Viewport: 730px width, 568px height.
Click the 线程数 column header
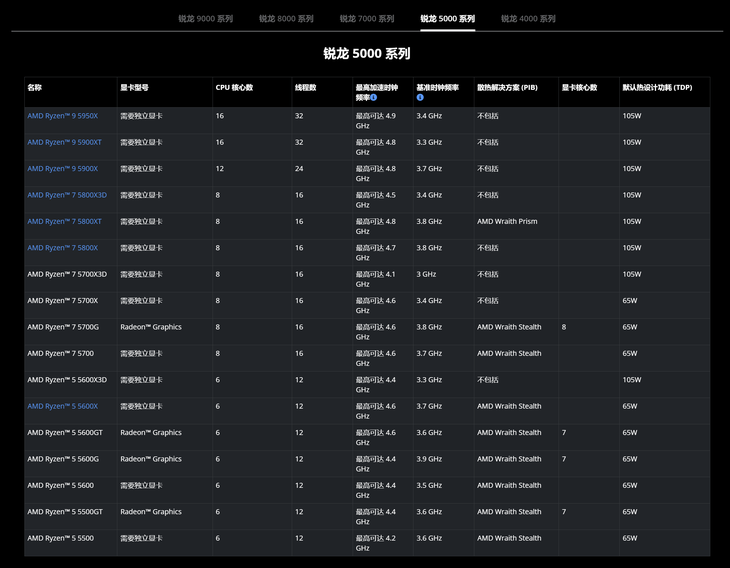pyautogui.click(x=305, y=88)
